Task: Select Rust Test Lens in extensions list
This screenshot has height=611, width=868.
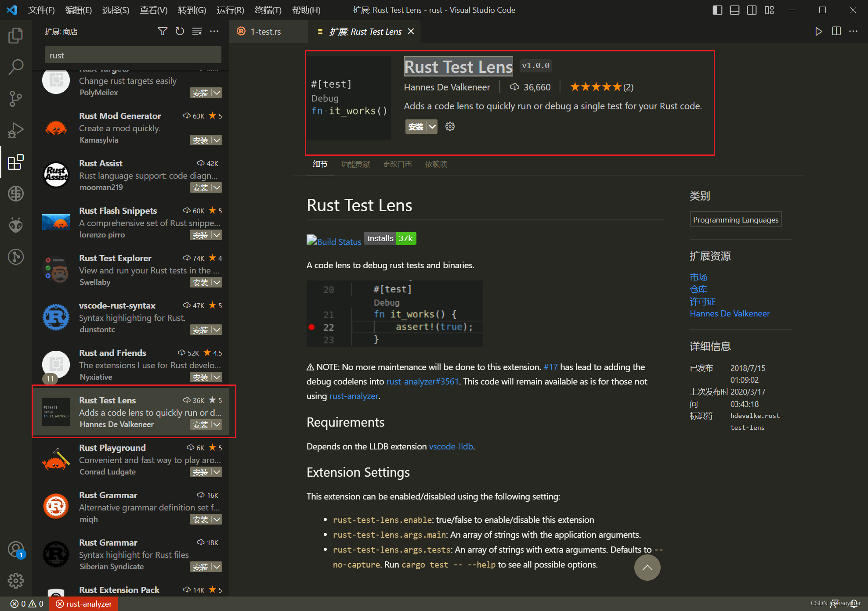Action: [x=131, y=412]
